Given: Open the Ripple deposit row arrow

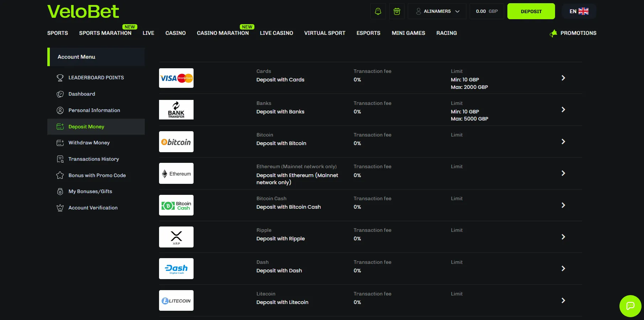Looking at the screenshot, I should 563,237.
